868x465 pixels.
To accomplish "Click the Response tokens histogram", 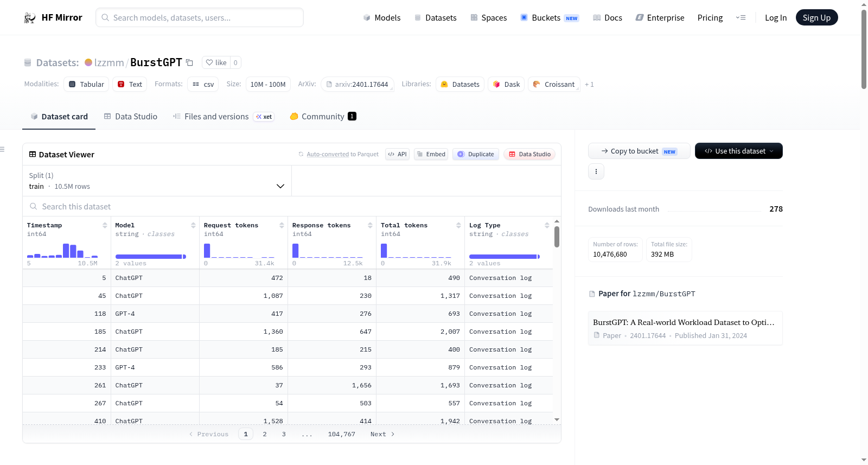I will pos(328,250).
